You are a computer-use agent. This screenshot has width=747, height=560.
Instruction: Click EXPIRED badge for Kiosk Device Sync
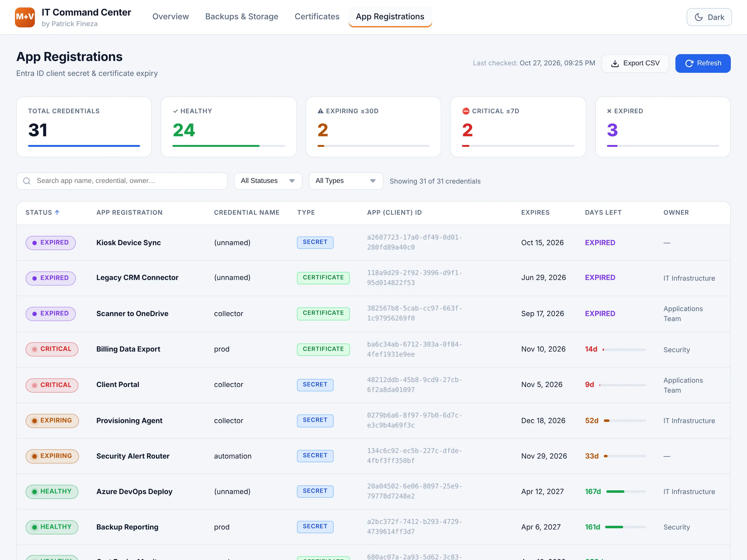click(x=51, y=243)
